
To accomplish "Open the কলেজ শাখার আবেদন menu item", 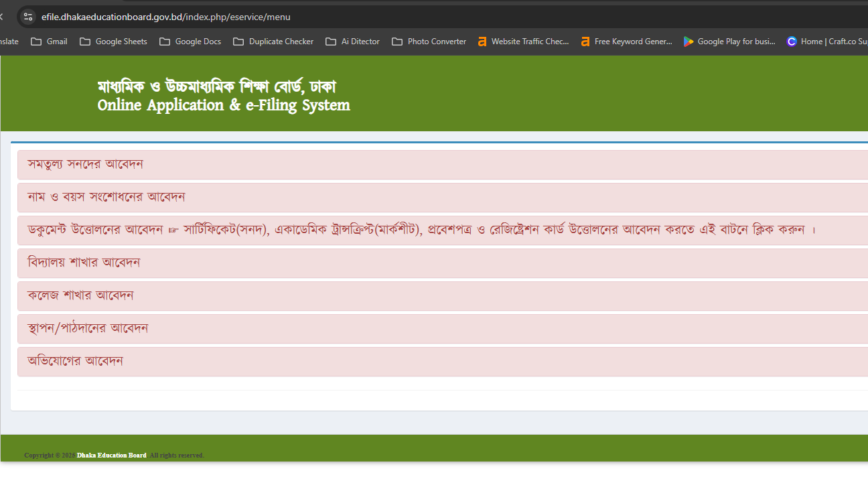I will point(443,296).
